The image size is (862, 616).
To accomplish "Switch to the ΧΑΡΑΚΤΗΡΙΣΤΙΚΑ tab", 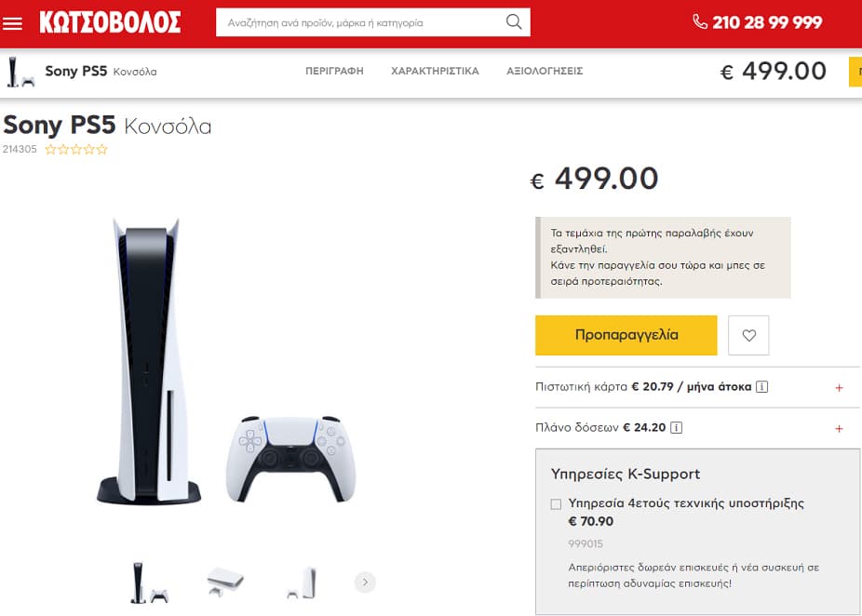I will coord(435,71).
